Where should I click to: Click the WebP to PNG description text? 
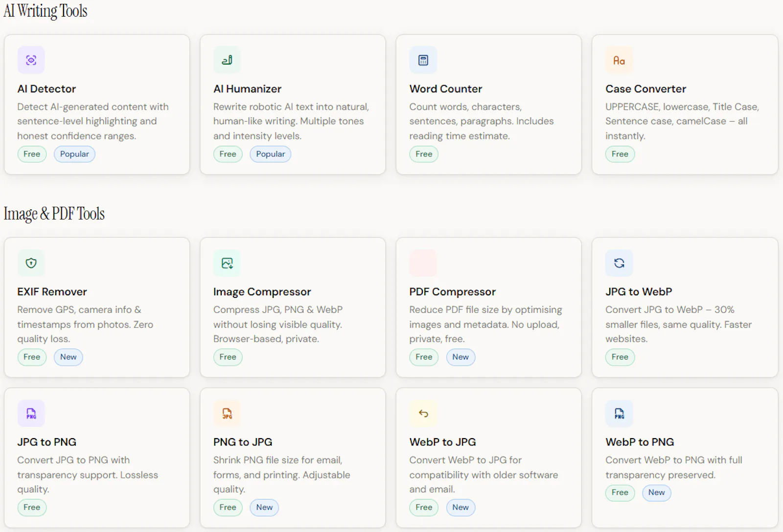pos(674,467)
